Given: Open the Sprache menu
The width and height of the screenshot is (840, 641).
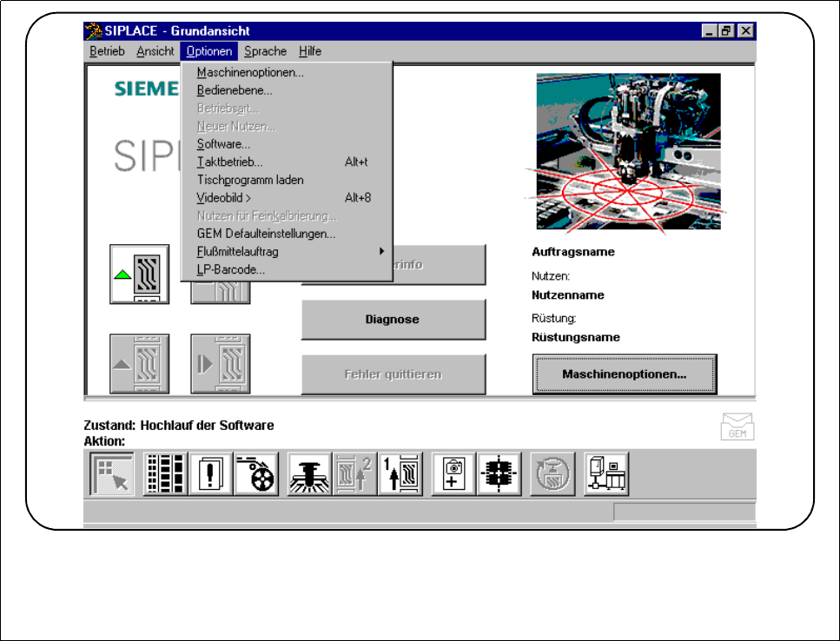Looking at the screenshot, I should [265, 51].
